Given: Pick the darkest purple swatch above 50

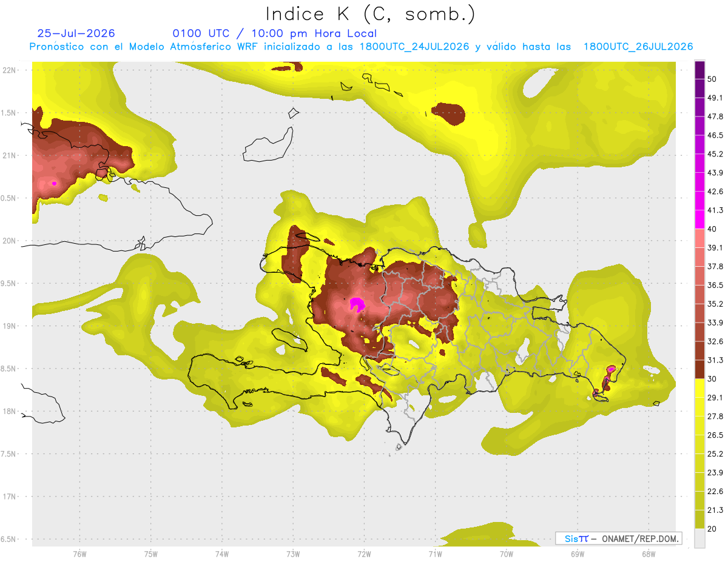Looking at the screenshot, I should pos(699,70).
